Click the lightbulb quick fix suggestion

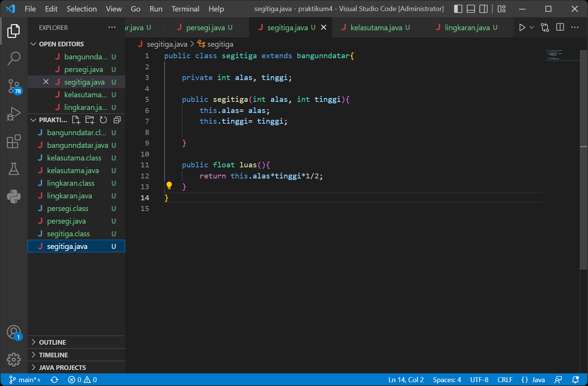tap(169, 186)
